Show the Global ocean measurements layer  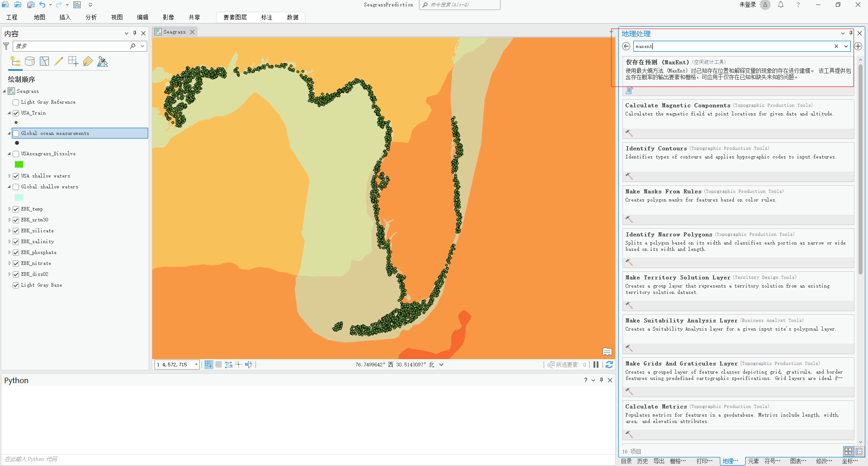[16, 133]
